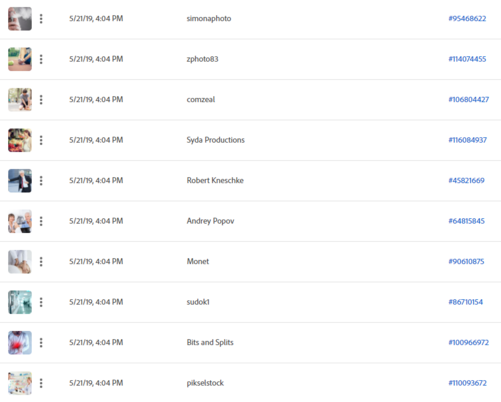This screenshot has height=402, width=501.
Task: Select the Bits and Splits back pain thumbnail
Action: pos(20,343)
